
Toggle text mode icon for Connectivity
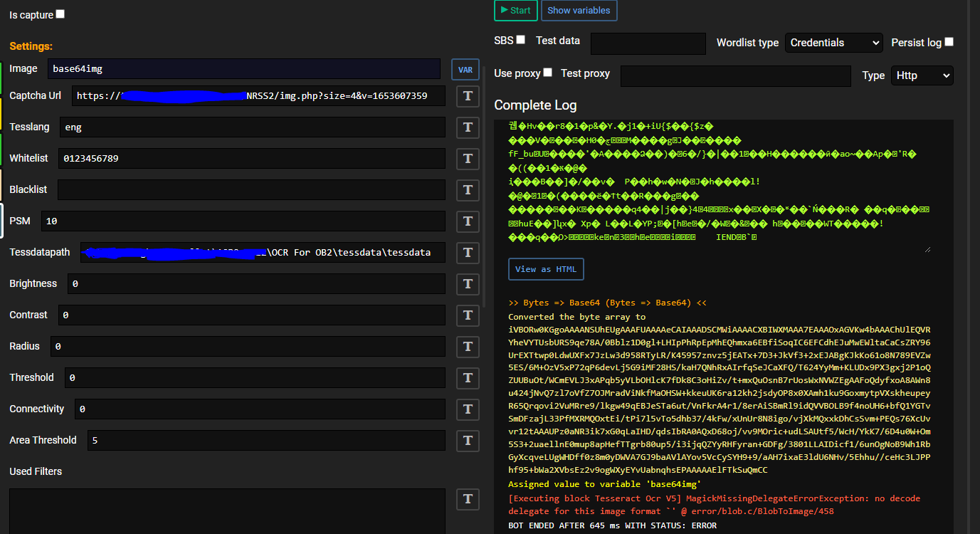pos(468,409)
